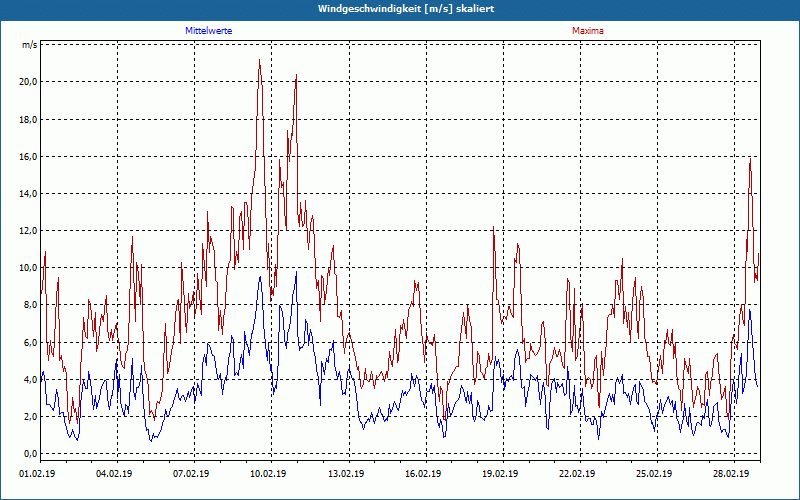Image resolution: width=800 pixels, height=500 pixels.
Task: Click the date label '22.02.19'
Action: tap(577, 473)
